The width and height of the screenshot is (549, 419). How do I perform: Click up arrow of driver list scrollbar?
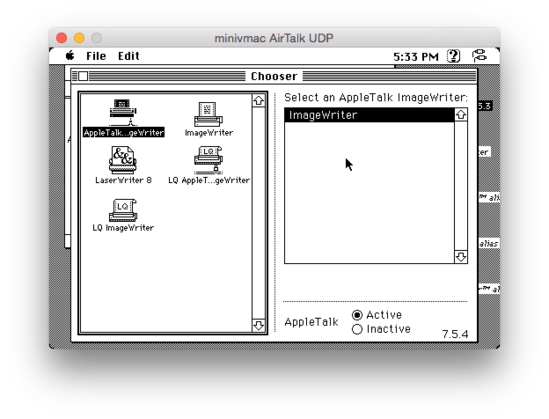(x=258, y=101)
